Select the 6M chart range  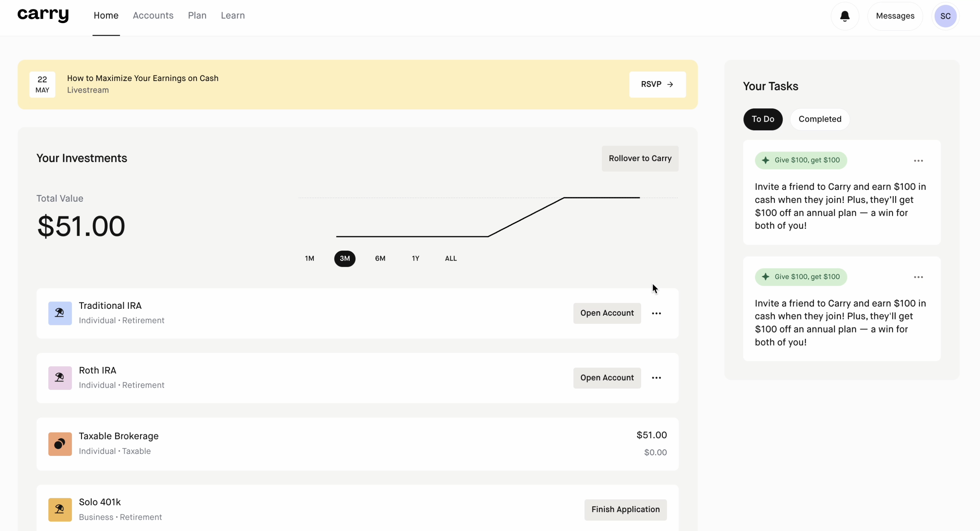(x=380, y=259)
